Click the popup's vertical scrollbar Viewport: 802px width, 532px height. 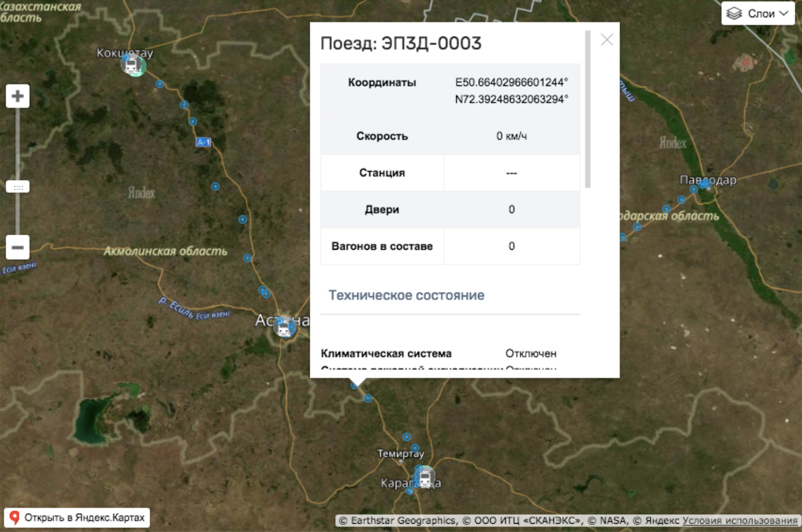[x=588, y=110]
